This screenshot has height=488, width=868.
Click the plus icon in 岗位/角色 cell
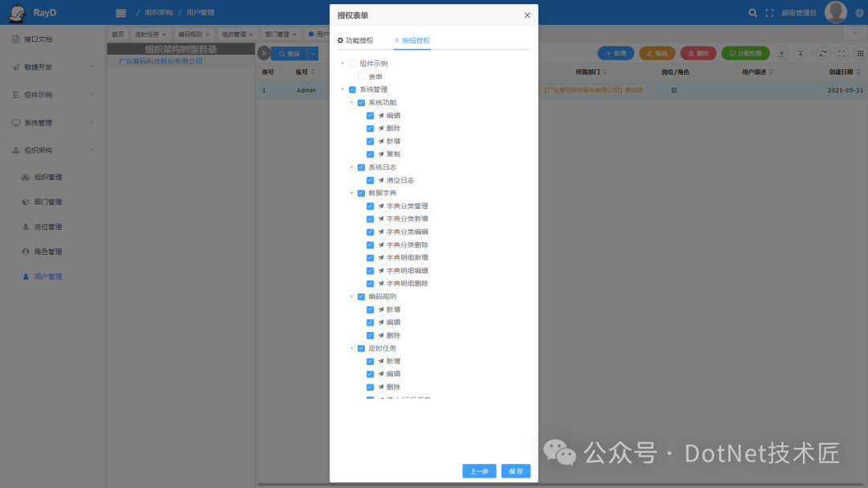coord(674,90)
